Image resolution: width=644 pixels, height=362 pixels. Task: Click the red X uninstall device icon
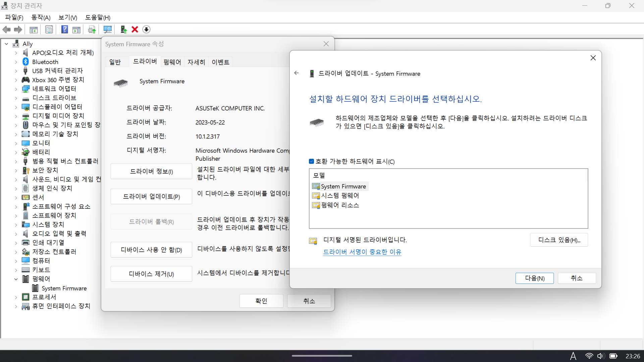point(135,29)
